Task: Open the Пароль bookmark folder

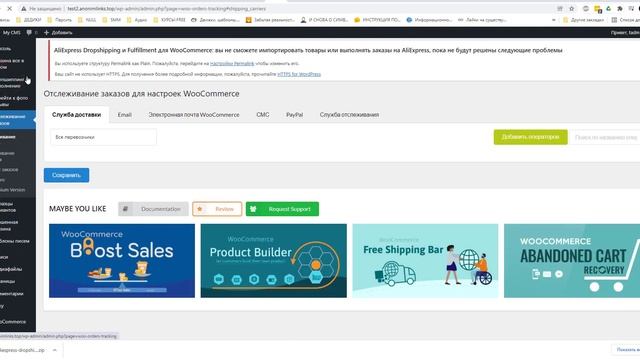Action: tap(60, 20)
